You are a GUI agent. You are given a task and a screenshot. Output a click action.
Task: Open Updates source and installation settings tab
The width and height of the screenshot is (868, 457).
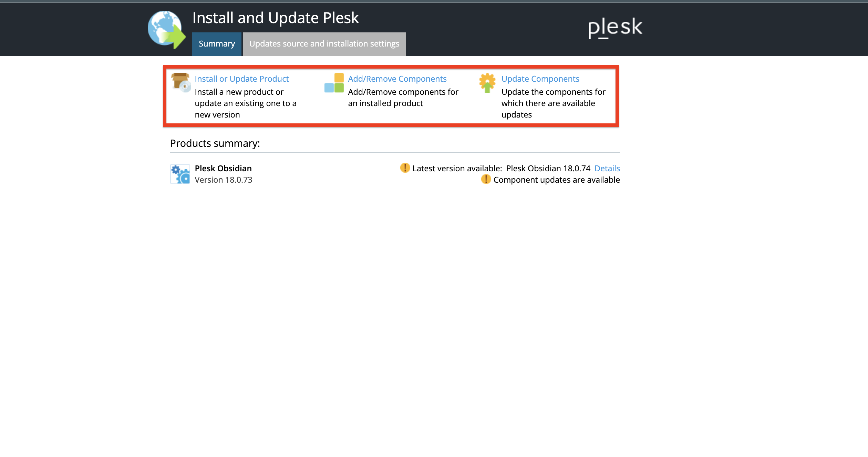pos(324,44)
